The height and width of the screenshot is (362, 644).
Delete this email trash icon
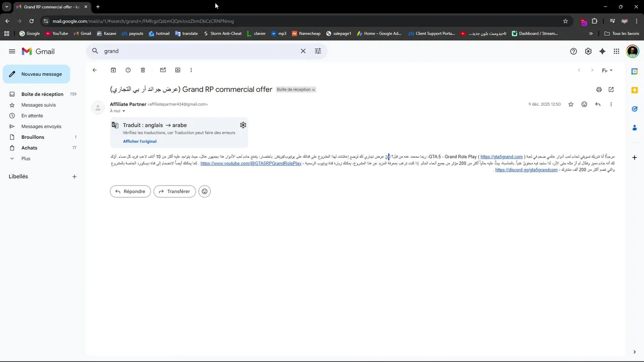click(143, 70)
